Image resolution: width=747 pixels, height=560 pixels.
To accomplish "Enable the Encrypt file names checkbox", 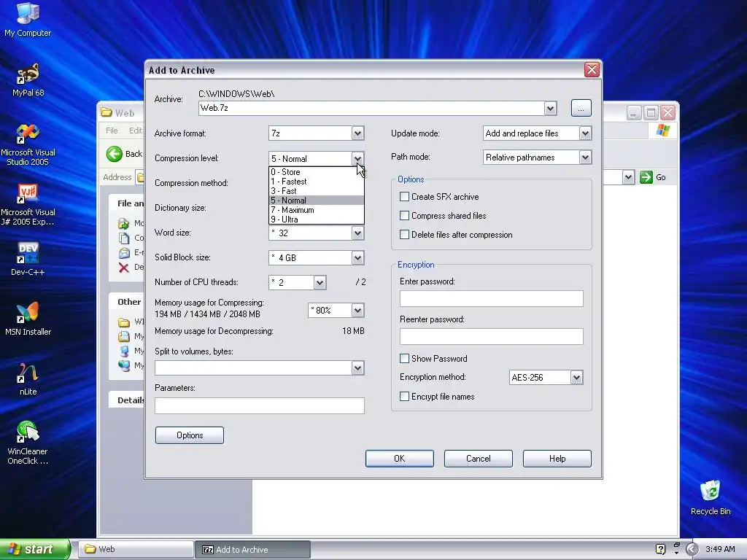I will (x=404, y=397).
